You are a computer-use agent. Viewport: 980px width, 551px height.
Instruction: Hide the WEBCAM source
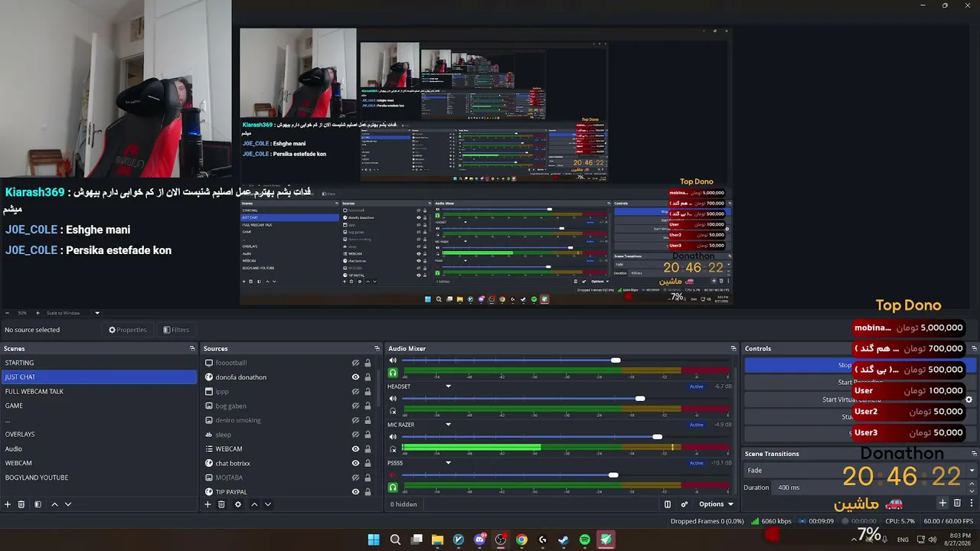pos(355,449)
